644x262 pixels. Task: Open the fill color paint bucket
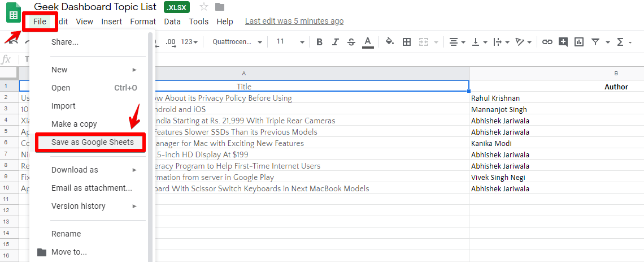(390, 41)
